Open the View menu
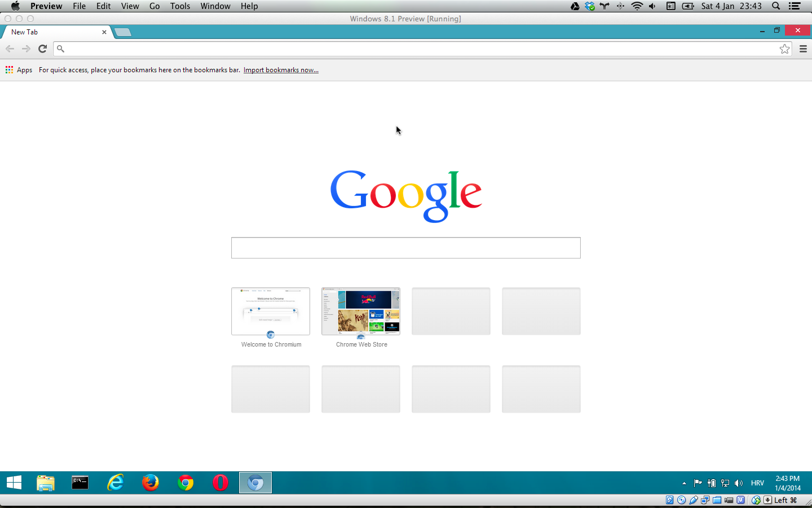The height and width of the screenshot is (508, 812). point(130,6)
